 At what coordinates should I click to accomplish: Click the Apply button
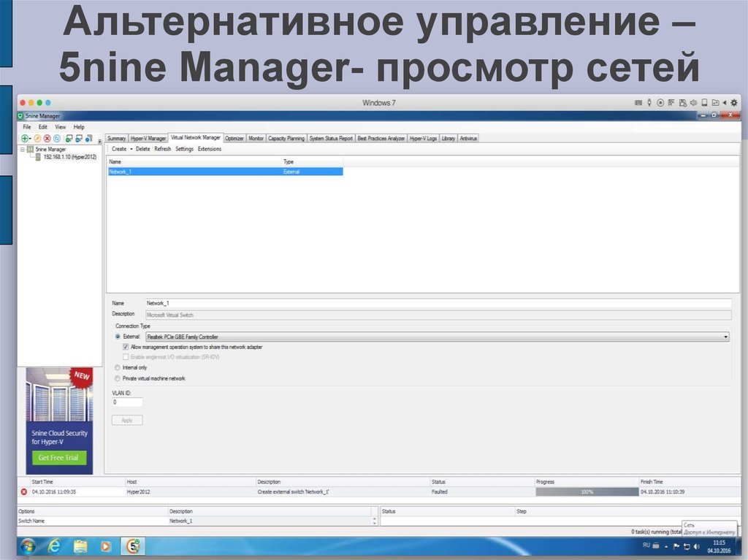(127, 421)
